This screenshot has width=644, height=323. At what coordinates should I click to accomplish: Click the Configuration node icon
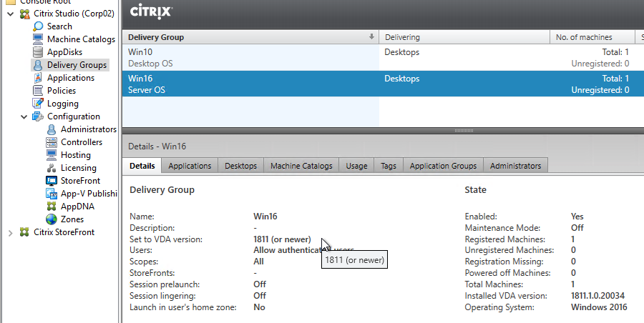pyautogui.click(x=38, y=116)
